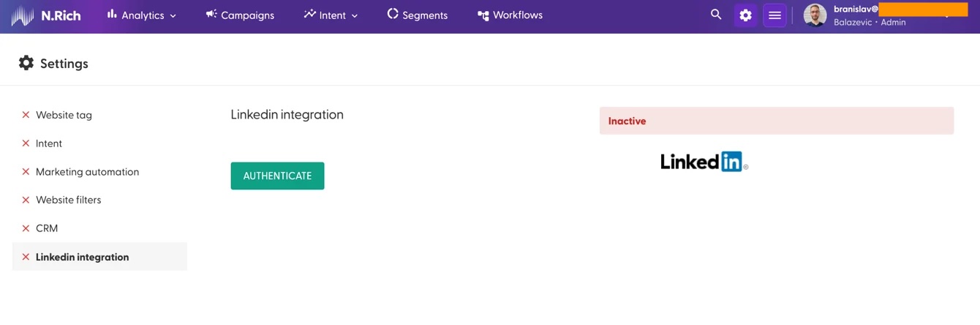Open the hamburger menu button
980x325 pixels.
click(774, 15)
